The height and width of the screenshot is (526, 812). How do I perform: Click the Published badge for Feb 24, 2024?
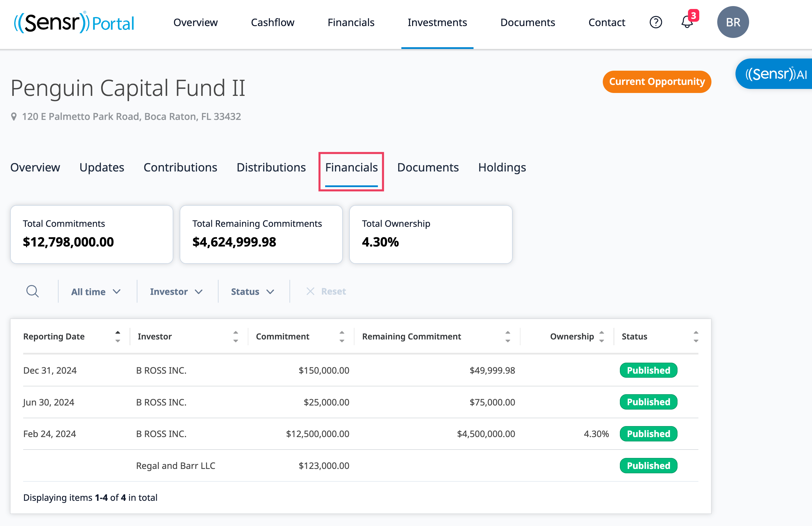pos(648,434)
